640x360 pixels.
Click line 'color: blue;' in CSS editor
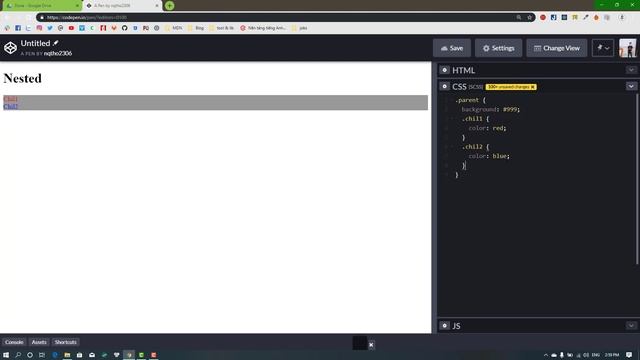pos(489,156)
